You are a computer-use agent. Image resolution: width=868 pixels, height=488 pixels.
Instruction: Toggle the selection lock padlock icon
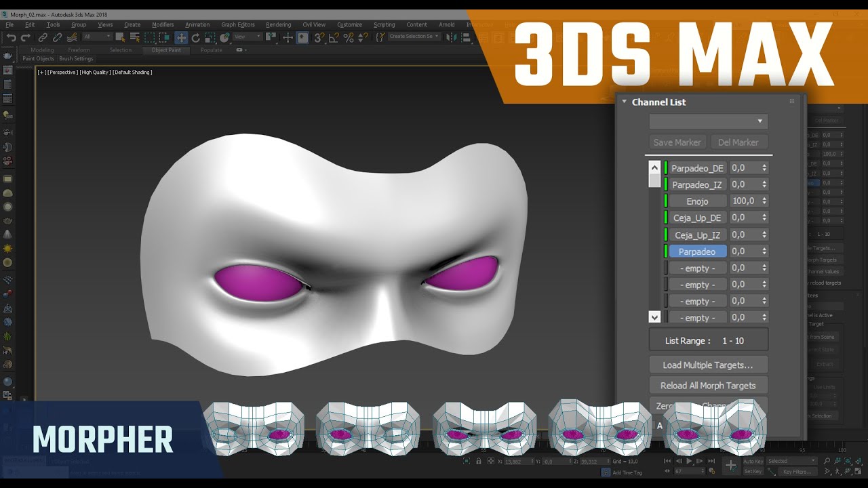(x=479, y=461)
